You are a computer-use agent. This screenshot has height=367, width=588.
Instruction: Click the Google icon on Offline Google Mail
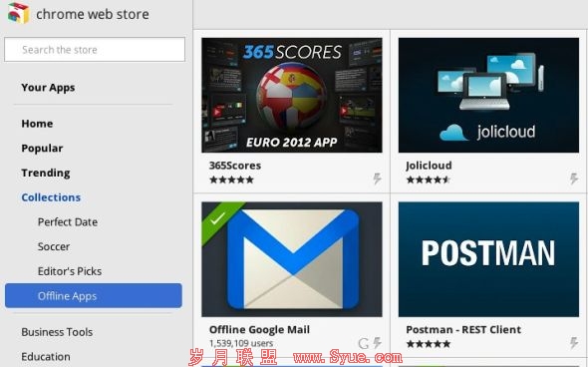pos(364,343)
